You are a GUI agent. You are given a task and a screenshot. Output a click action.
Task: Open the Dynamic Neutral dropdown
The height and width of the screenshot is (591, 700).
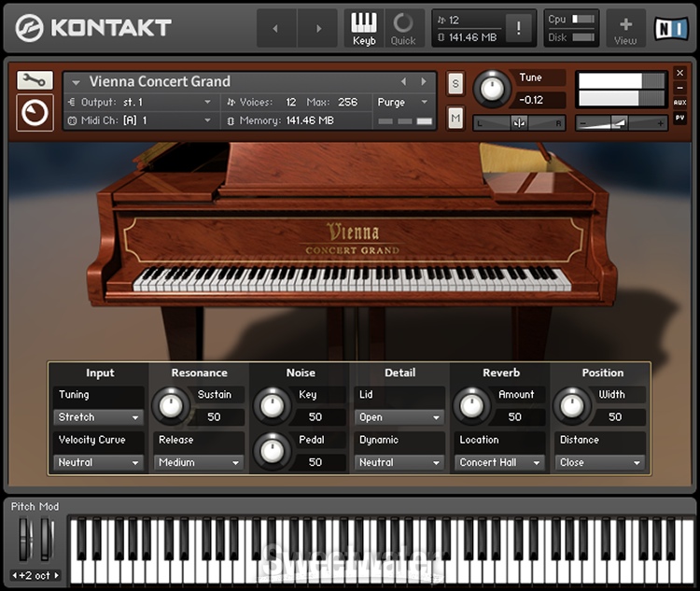pyautogui.click(x=399, y=462)
